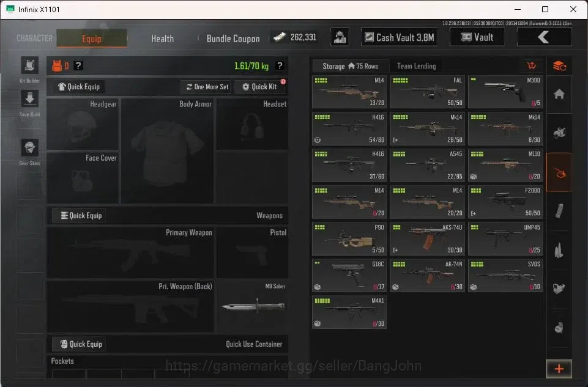
Task: Select the home category icon in the sidebar
Action: (559, 94)
